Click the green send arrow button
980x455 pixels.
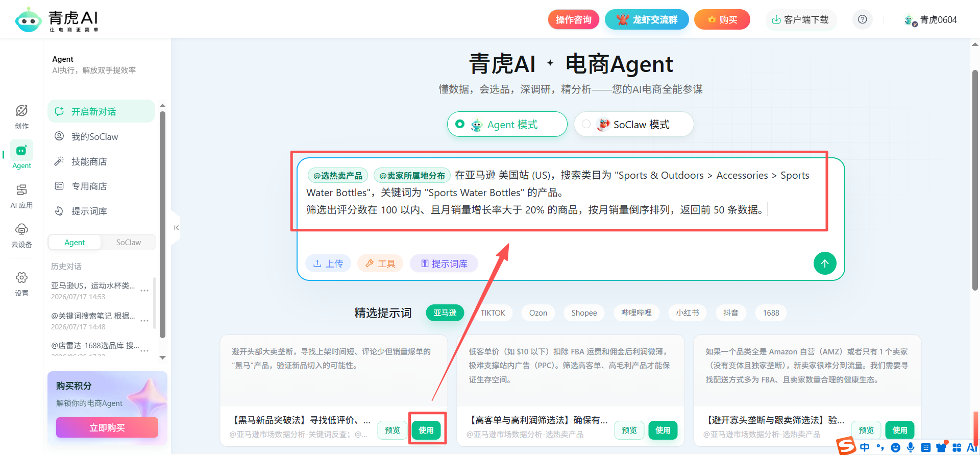pos(824,264)
